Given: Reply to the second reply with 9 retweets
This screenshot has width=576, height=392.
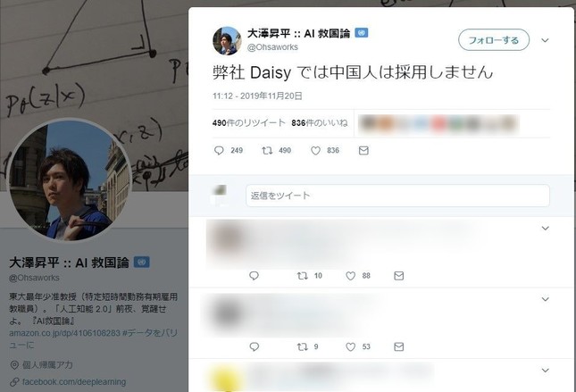Looking at the screenshot, I should point(255,346).
